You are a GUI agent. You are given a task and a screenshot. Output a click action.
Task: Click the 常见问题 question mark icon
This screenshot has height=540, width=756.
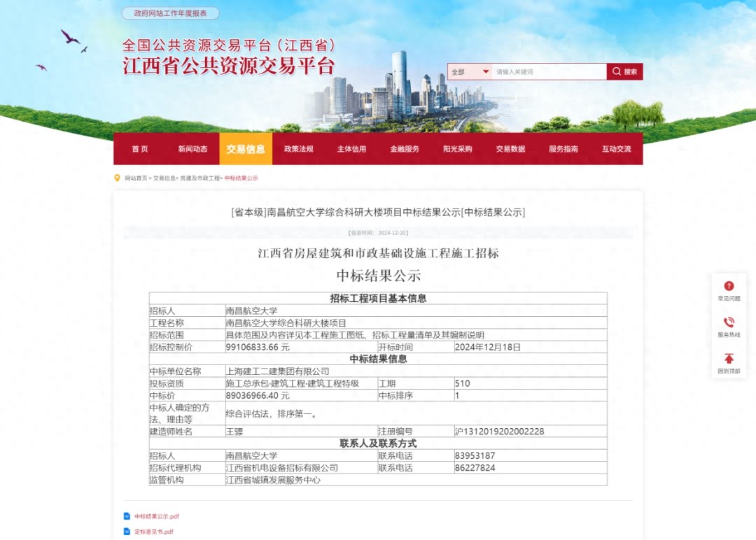729,286
